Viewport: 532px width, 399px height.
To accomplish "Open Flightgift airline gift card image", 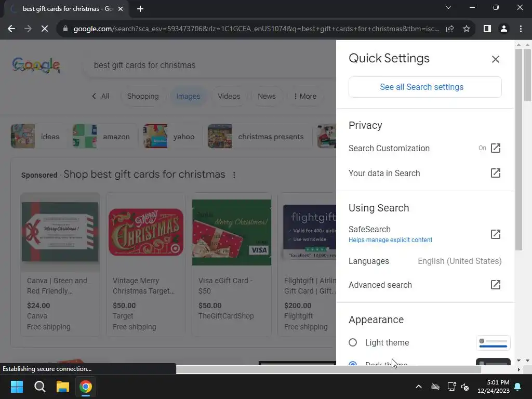I will [310, 232].
